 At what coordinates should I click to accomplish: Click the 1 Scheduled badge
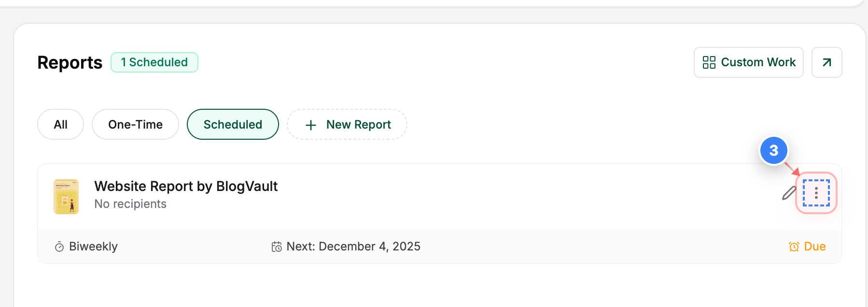pyautogui.click(x=154, y=62)
